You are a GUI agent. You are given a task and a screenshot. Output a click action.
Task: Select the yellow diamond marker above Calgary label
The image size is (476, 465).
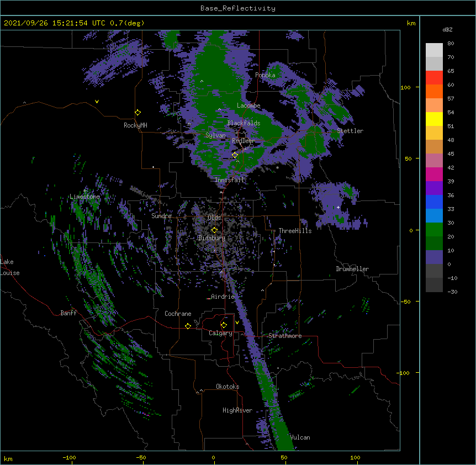224,325
